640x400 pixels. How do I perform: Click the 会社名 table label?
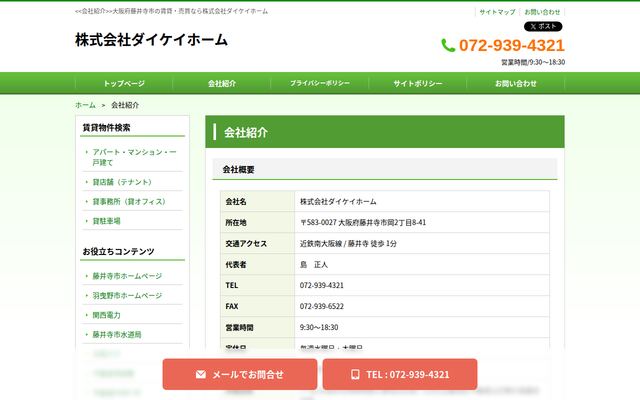coord(236,202)
